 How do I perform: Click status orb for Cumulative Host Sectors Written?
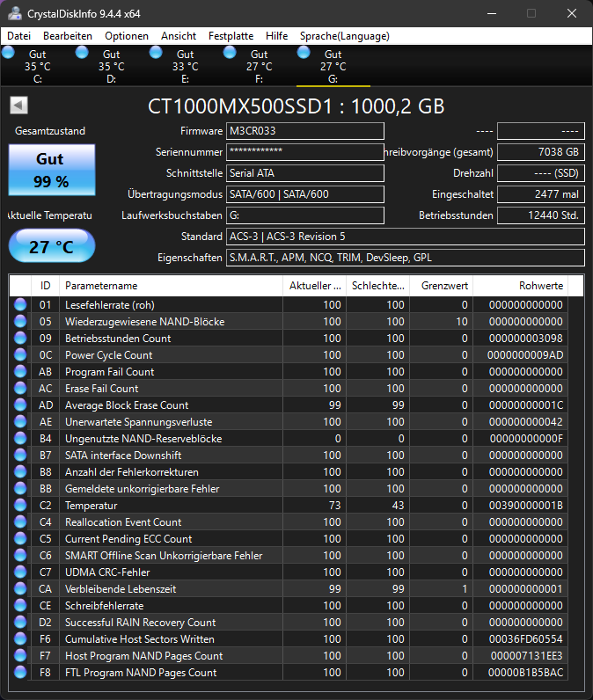20,638
